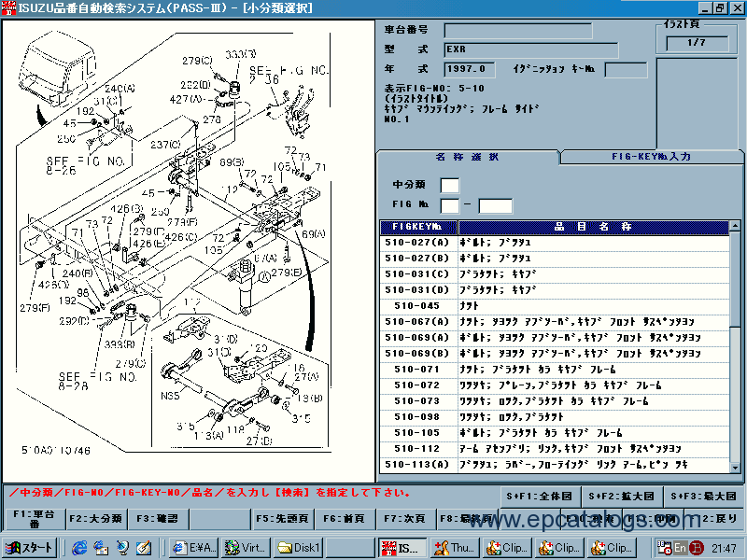Click the ISUZU app icon in title bar
Viewport: 747px width, 560px height.
(x=8, y=7)
